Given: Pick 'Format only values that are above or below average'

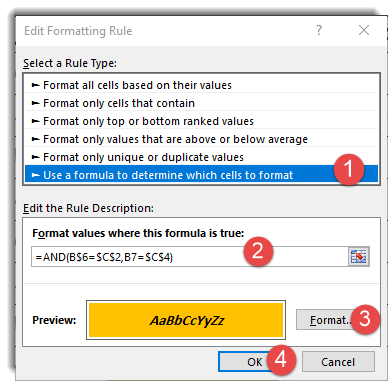Looking at the screenshot, I should 202,139.
